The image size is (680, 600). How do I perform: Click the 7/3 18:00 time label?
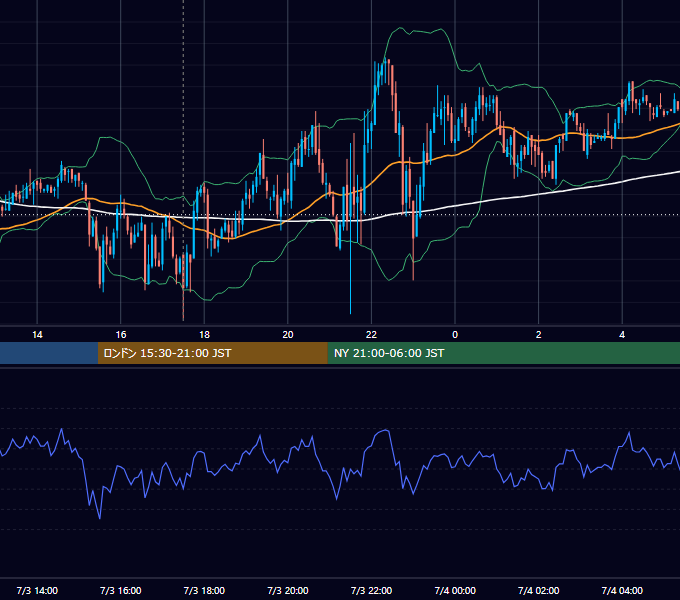[x=204, y=590]
